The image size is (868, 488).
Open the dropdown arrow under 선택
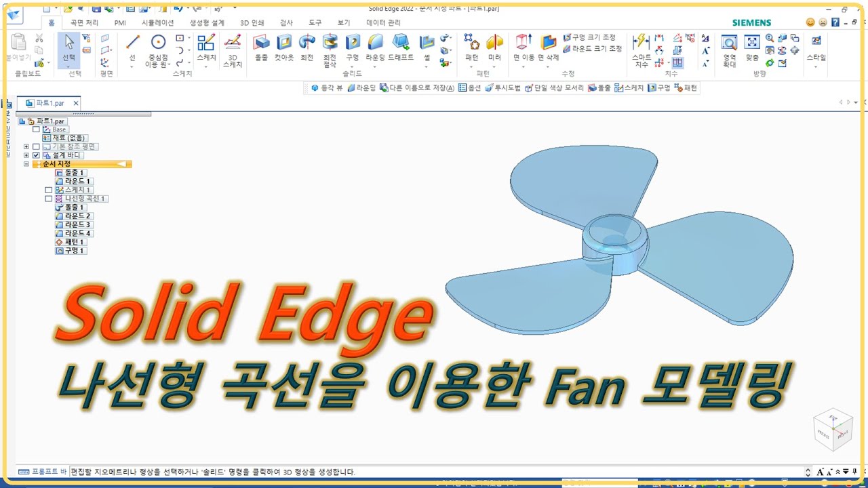68,66
